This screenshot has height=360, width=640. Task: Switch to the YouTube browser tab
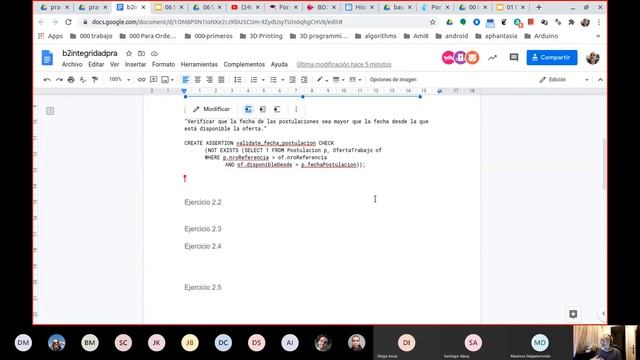pyautogui.click(x=245, y=7)
